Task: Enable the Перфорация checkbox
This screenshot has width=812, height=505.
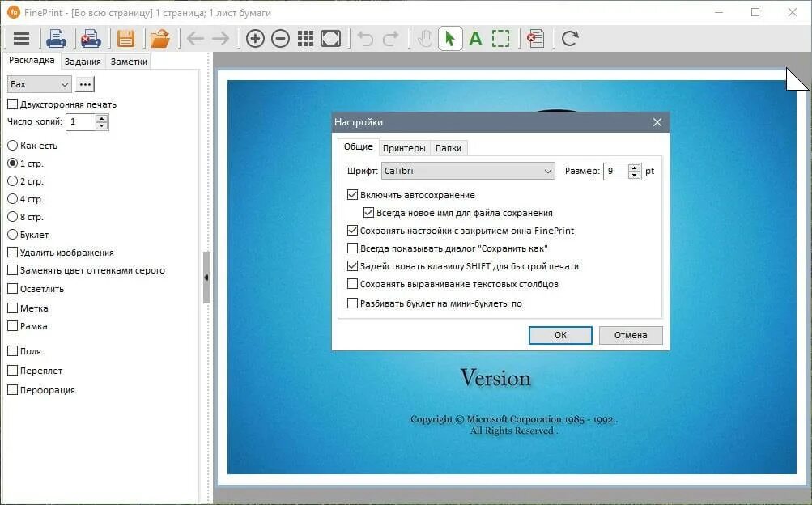Action: pyautogui.click(x=13, y=389)
